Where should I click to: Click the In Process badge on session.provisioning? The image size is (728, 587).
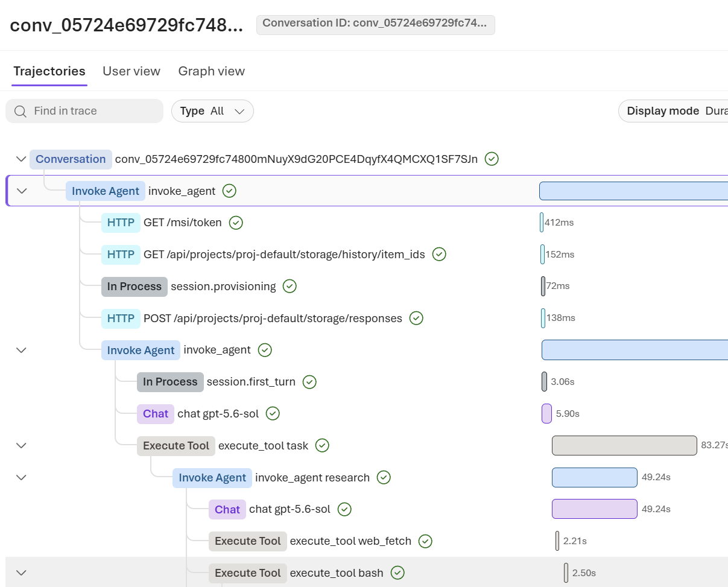135,287
